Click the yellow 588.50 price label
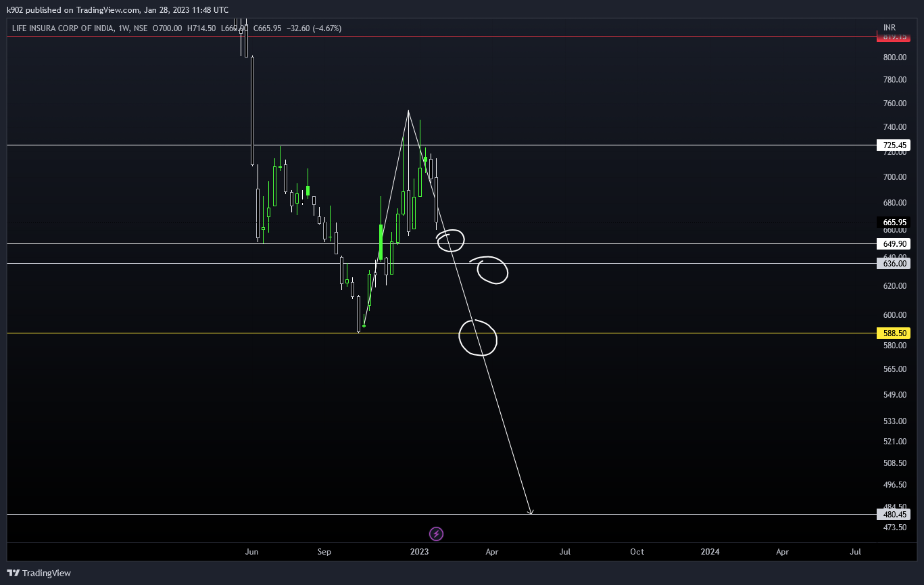The height and width of the screenshot is (585, 924). (x=893, y=333)
